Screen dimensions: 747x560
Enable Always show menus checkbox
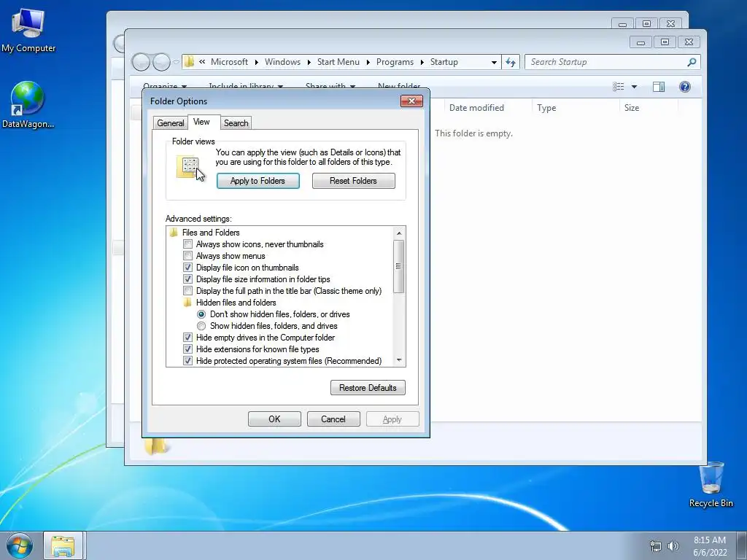pos(187,256)
